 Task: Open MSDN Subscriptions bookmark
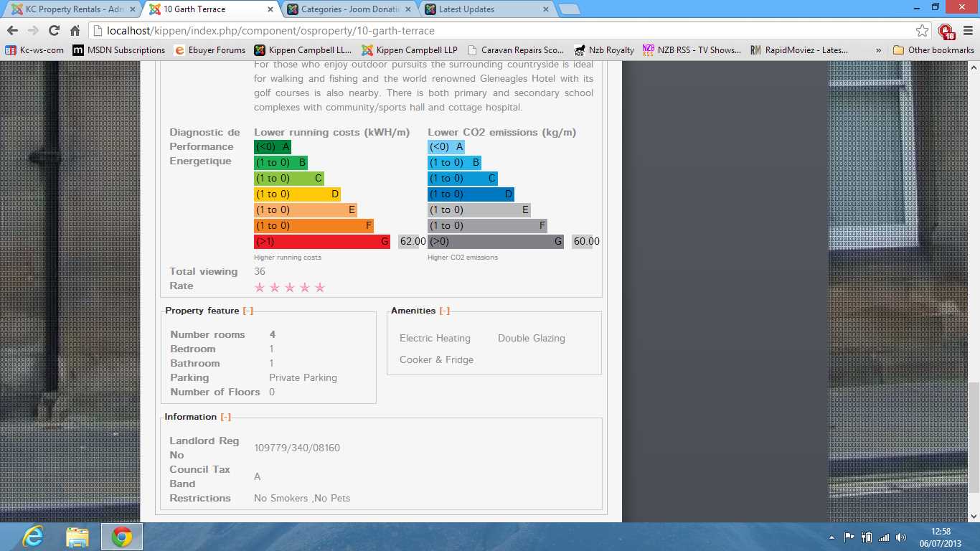(x=118, y=50)
